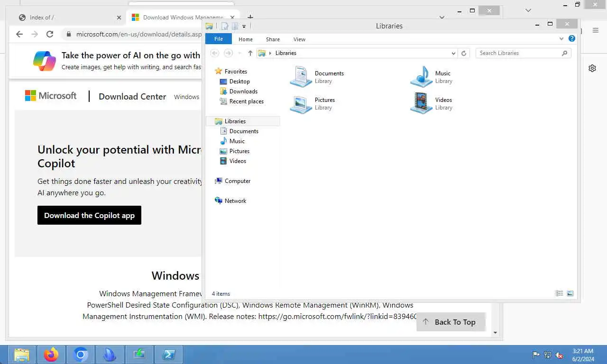Open Customize Quick Access Toolbar dropdown

(x=244, y=27)
